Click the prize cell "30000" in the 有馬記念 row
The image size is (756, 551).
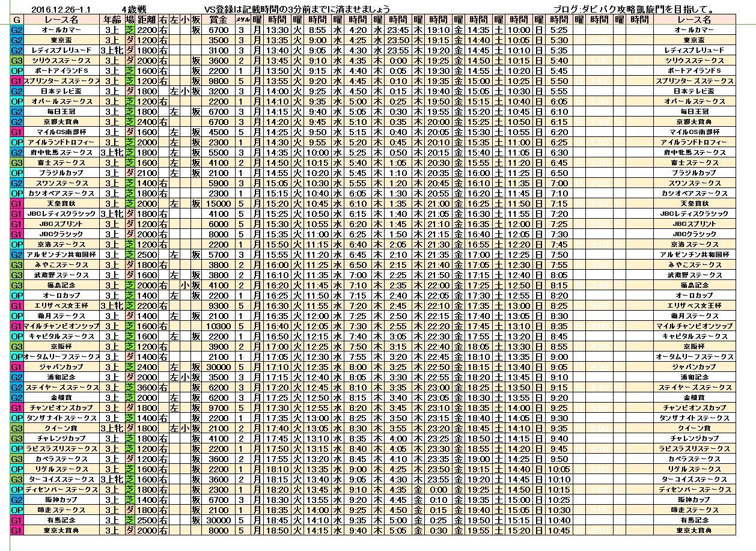coord(218,520)
